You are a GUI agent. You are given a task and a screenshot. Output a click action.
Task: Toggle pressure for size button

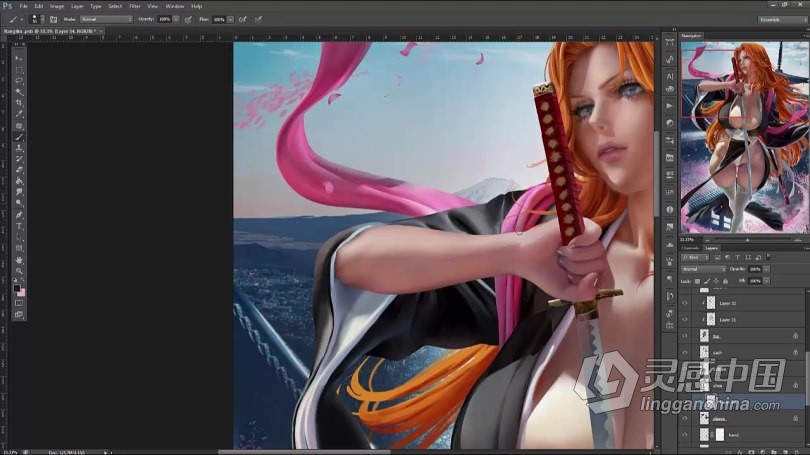point(258,20)
